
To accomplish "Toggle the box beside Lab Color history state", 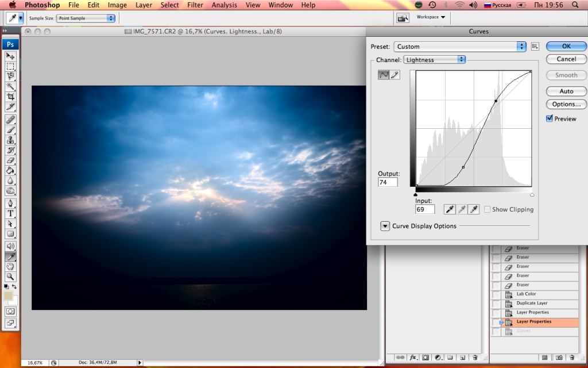I will 496,294.
